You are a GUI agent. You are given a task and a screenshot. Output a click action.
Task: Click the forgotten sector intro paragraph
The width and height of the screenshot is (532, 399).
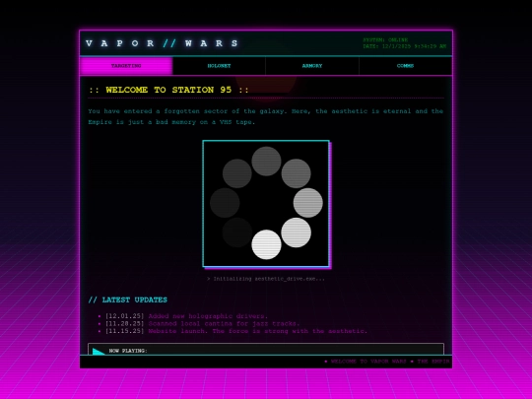(x=266, y=116)
